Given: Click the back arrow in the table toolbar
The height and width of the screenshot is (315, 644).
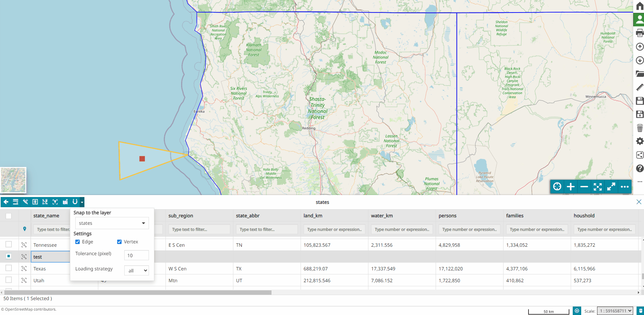Looking at the screenshot, I should (x=6, y=202).
